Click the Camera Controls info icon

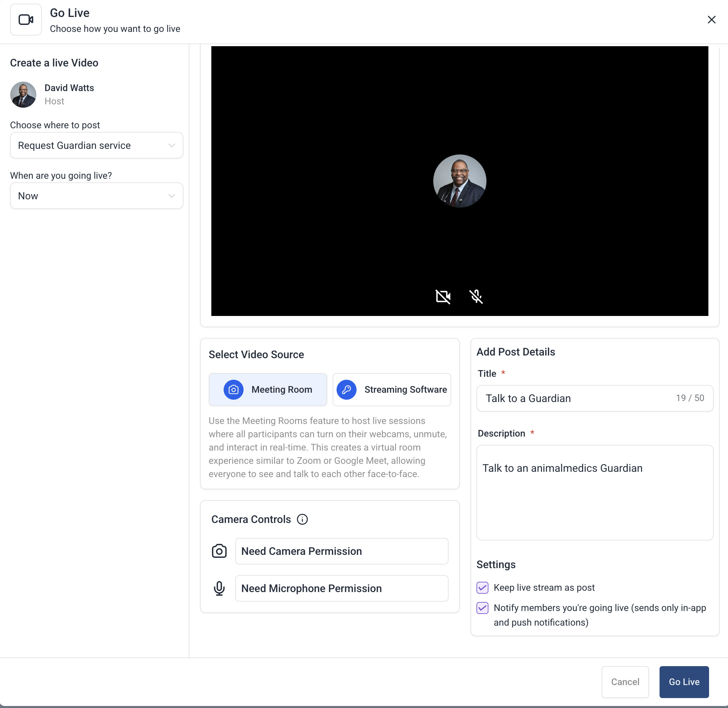(x=302, y=519)
